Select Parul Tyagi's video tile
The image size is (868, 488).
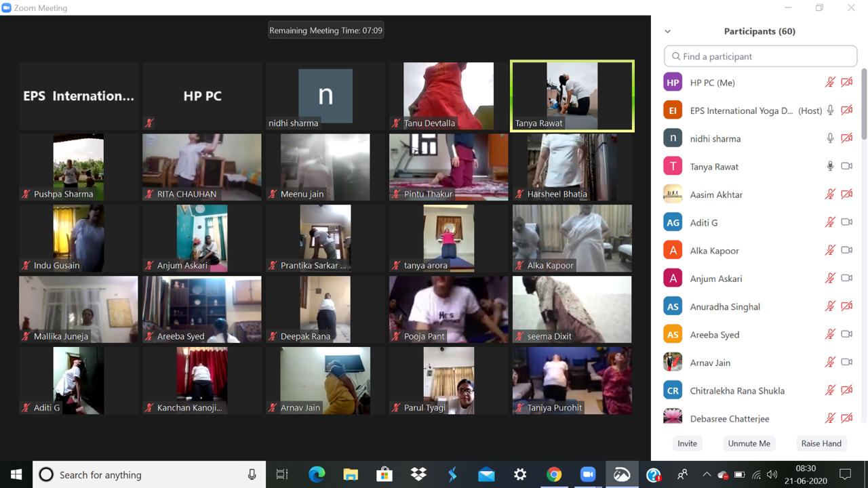click(448, 380)
